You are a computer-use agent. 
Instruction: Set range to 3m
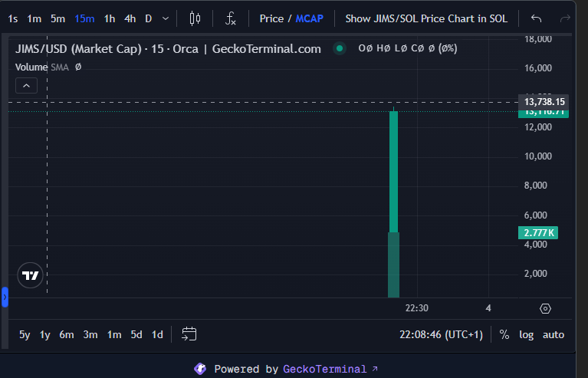coord(90,334)
